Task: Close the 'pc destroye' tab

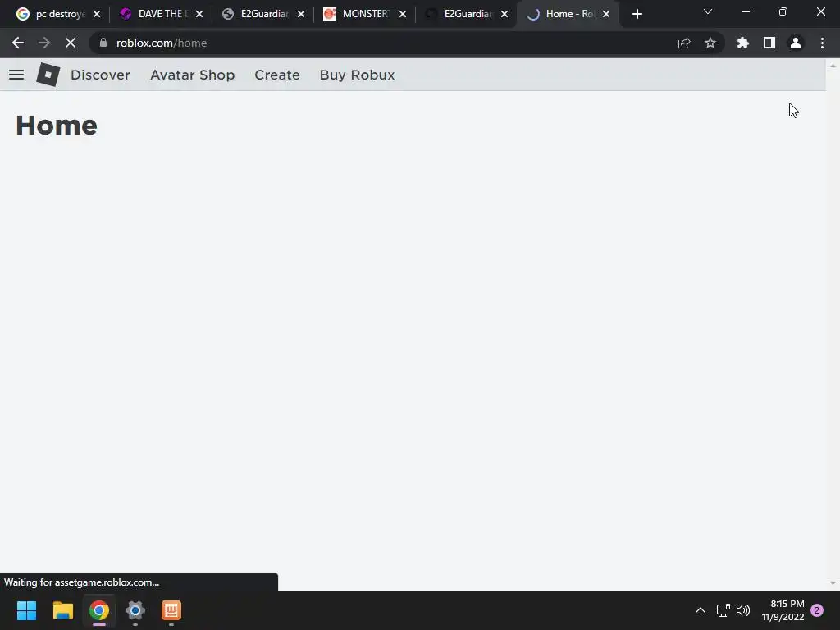Action: coord(97,14)
